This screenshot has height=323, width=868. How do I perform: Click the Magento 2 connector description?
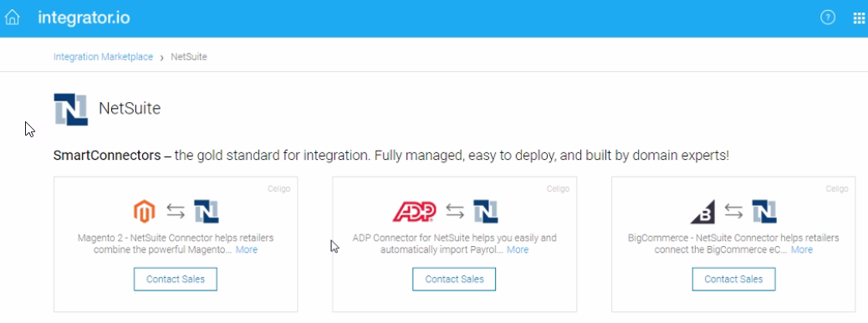[x=176, y=244]
